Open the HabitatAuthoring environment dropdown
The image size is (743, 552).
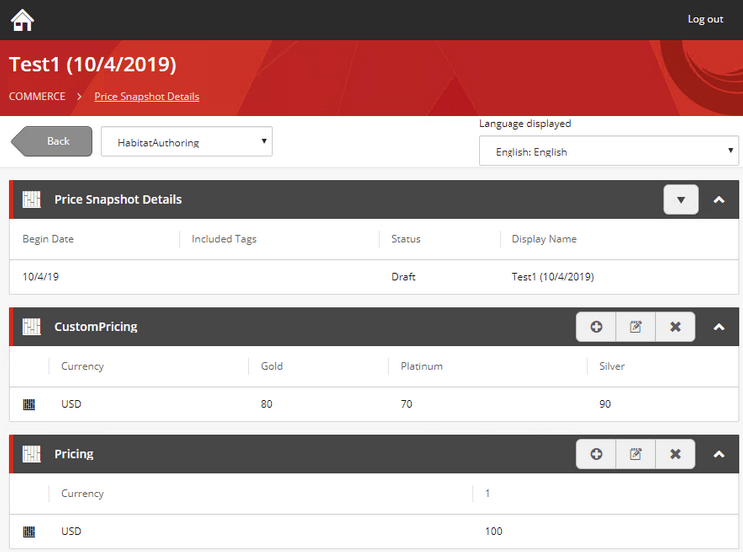pos(187,141)
